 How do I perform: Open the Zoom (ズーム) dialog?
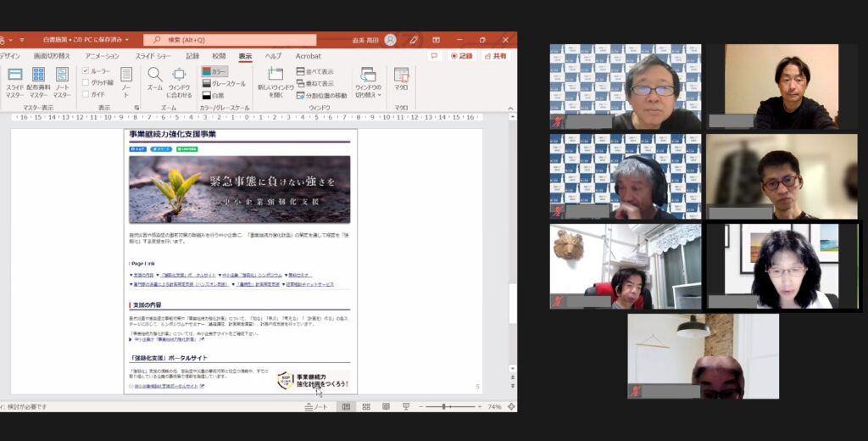(155, 79)
